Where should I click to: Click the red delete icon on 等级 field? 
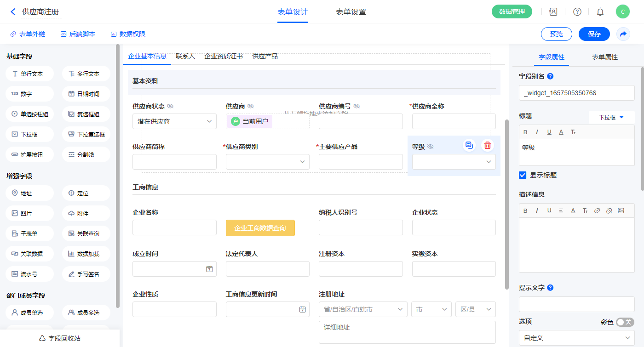coord(488,146)
